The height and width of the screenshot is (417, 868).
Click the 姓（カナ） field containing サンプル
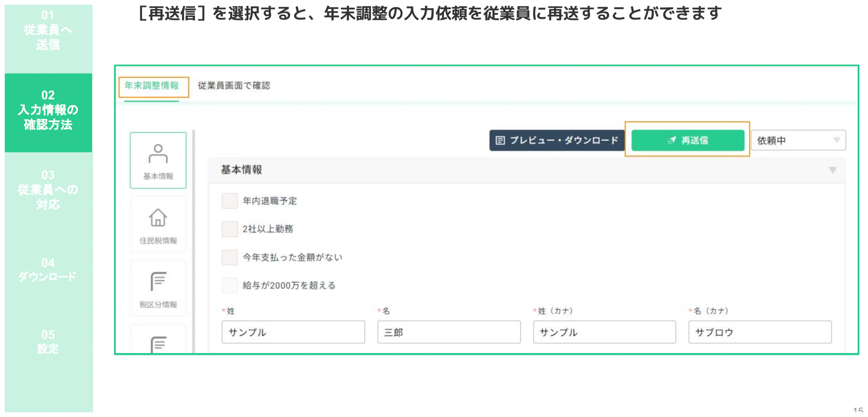[x=605, y=332]
